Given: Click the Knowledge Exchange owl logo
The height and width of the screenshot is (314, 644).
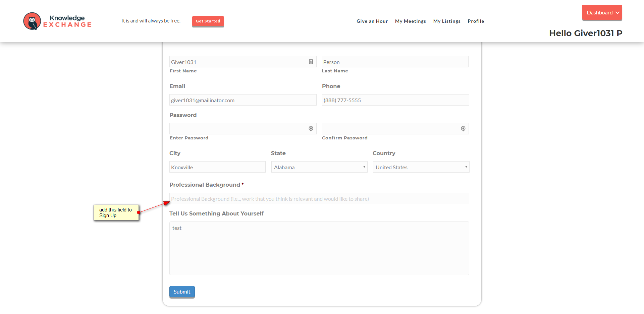Looking at the screenshot, I should pyautogui.click(x=32, y=21).
